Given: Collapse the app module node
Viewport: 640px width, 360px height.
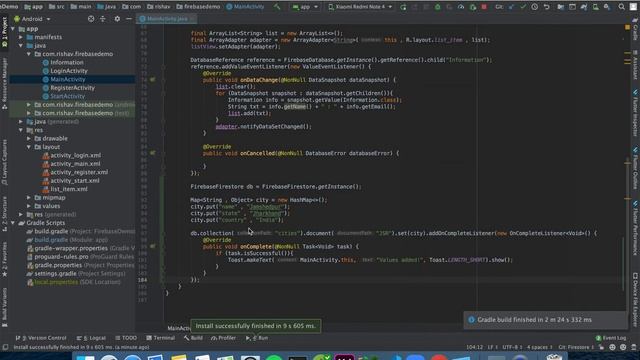Looking at the screenshot, I should coord(13,29).
